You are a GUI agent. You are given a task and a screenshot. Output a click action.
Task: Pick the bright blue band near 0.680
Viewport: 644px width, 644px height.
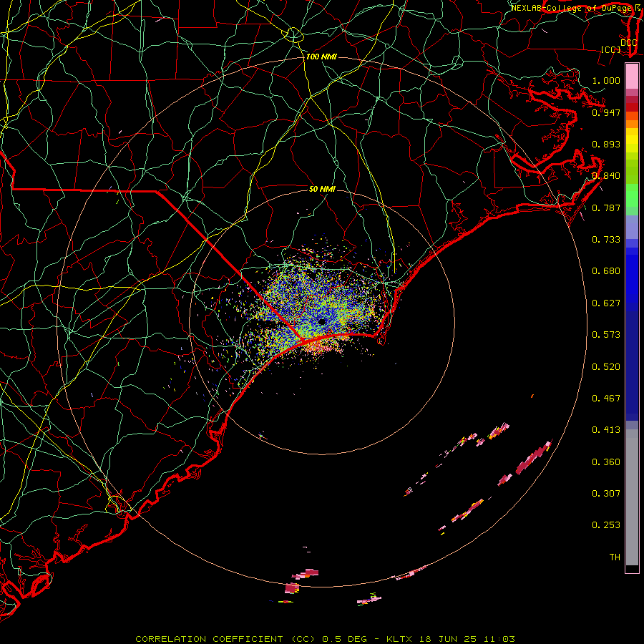632,274
